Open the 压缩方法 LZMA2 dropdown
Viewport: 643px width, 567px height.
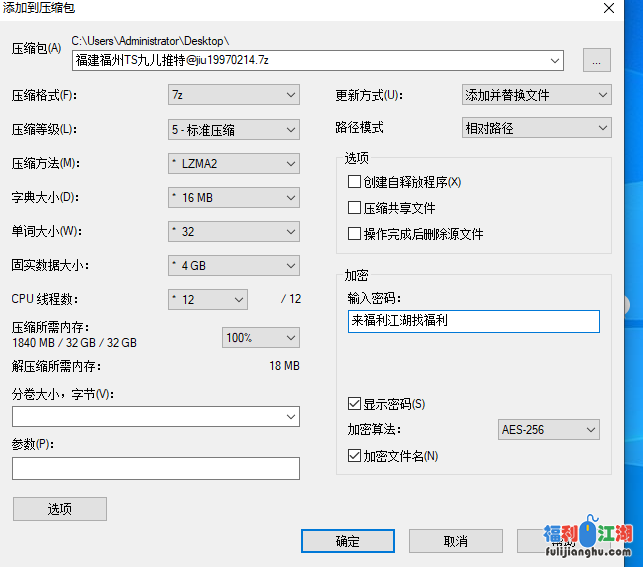coord(234,163)
